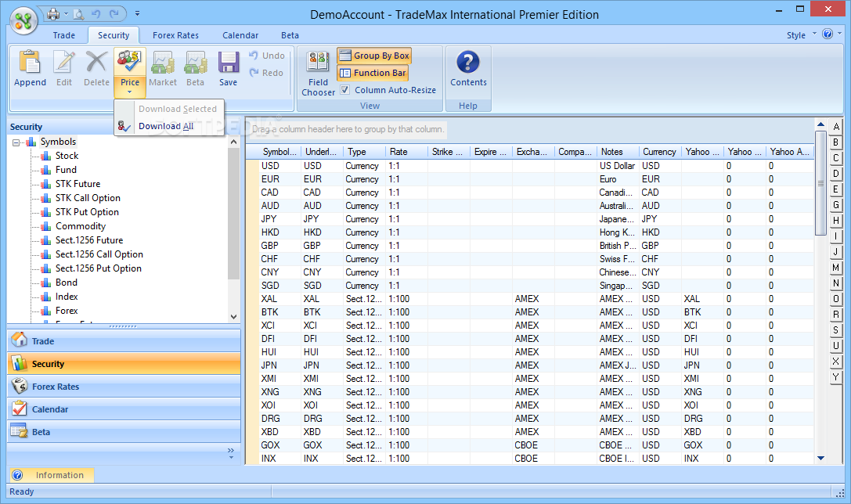851x504 pixels.
Task: Expand the navigation pane chevron button
Action: coord(231,453)
